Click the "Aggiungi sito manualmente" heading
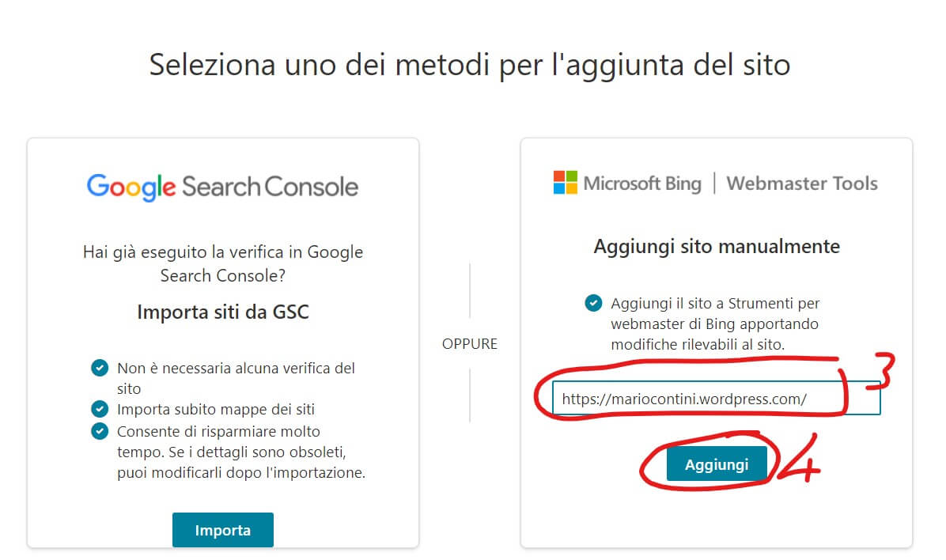This screenshot has width=946, height=560. (717, 247)
